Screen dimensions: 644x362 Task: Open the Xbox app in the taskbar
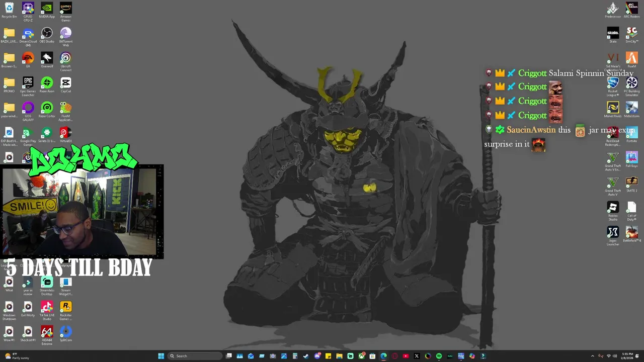click(x=361, y=356)
